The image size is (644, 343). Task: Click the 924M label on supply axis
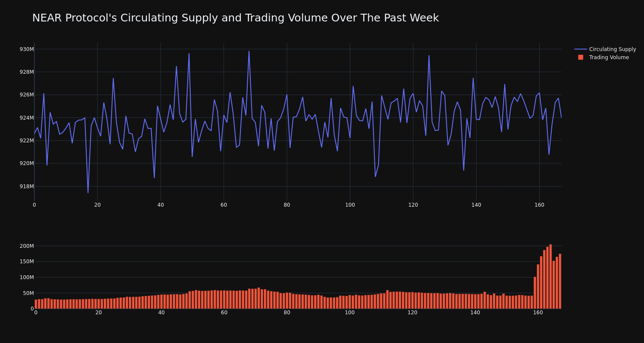[x=27, y=118]
